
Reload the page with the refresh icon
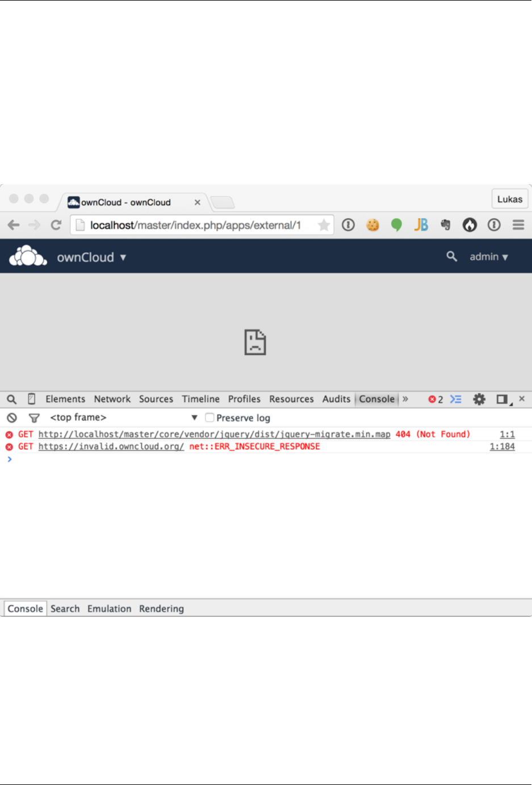[56, 225]
